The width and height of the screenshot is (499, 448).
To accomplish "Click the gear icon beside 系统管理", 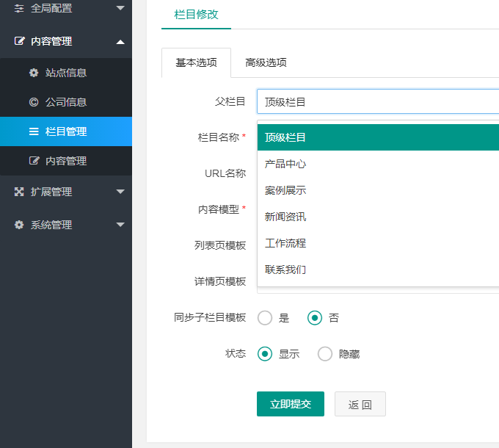I will click(20, 225).
